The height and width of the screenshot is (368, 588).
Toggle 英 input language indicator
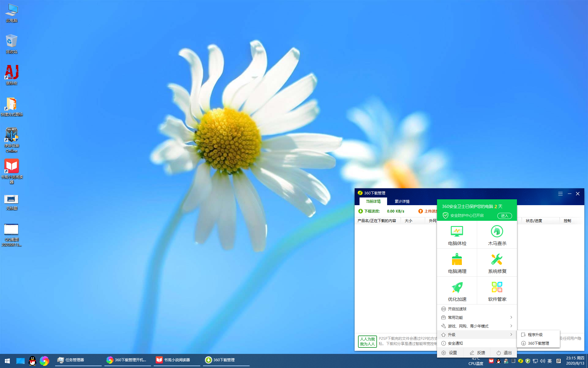pos(550,361)
